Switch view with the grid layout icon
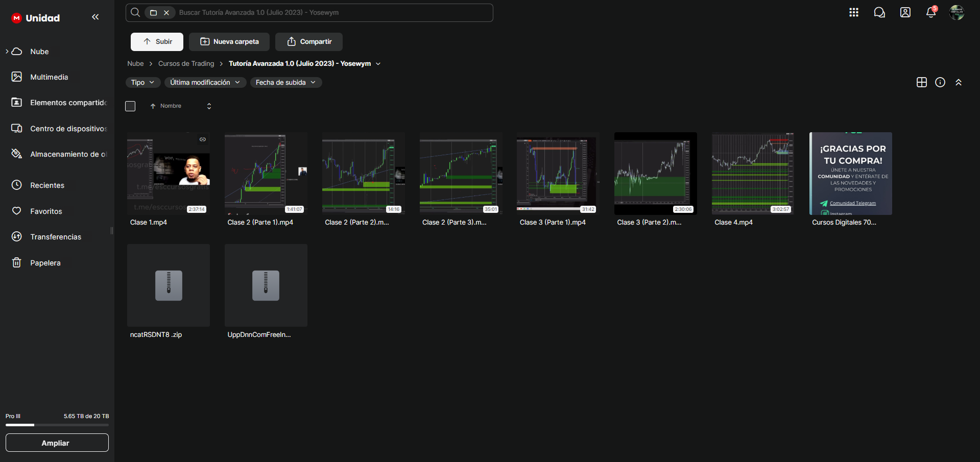The image size is (980, 462). coord(921,82)
